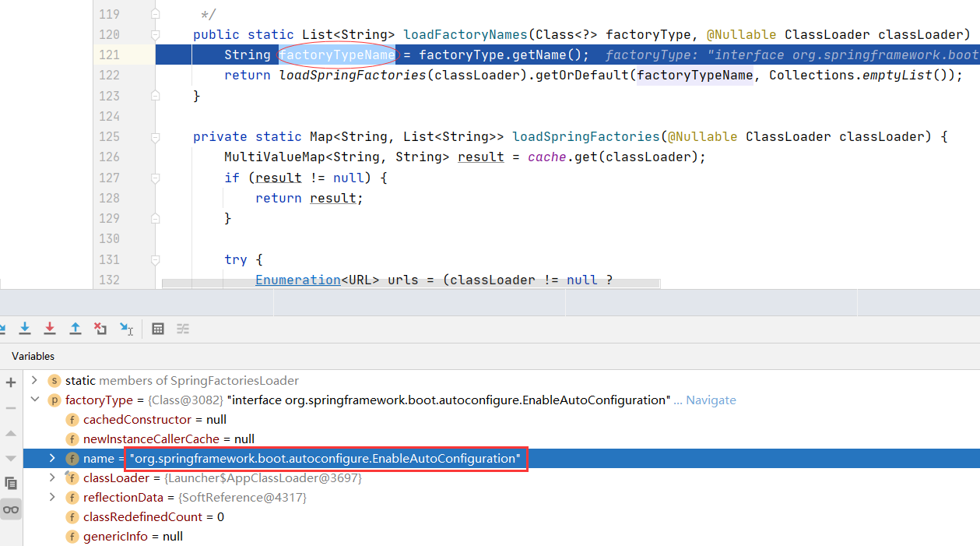This screenshot has width=980, height=546.
Task: Click gutter line number 121
Action: coord(109,55)
